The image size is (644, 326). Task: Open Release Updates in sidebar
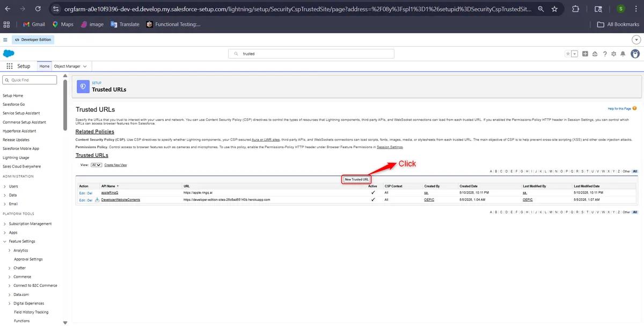pyautogui.click(x=16, y=140)
